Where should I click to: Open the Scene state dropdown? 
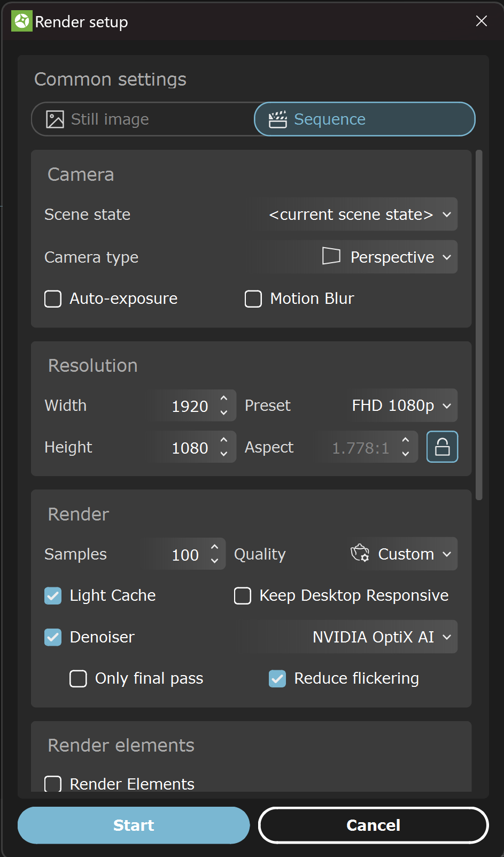point(359,215)
